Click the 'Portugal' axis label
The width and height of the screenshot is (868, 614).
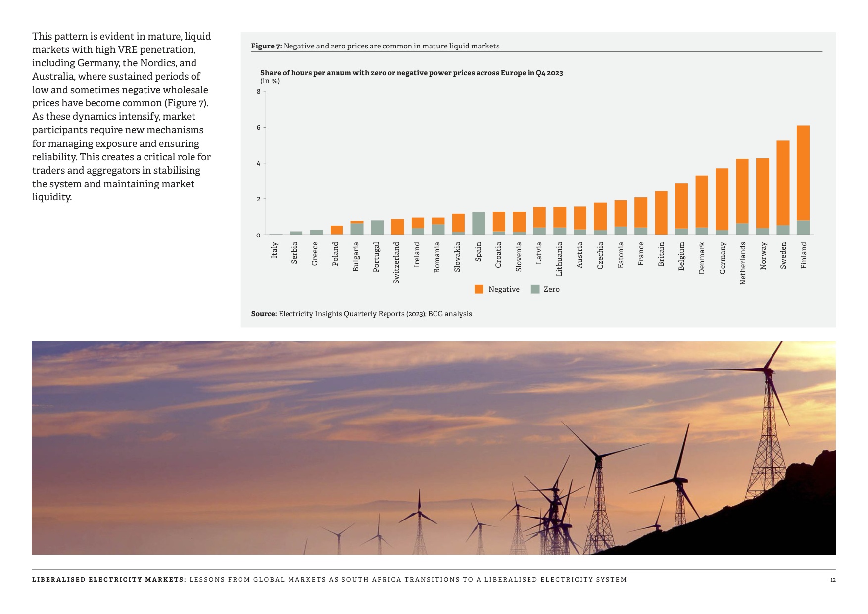point(376,257)
